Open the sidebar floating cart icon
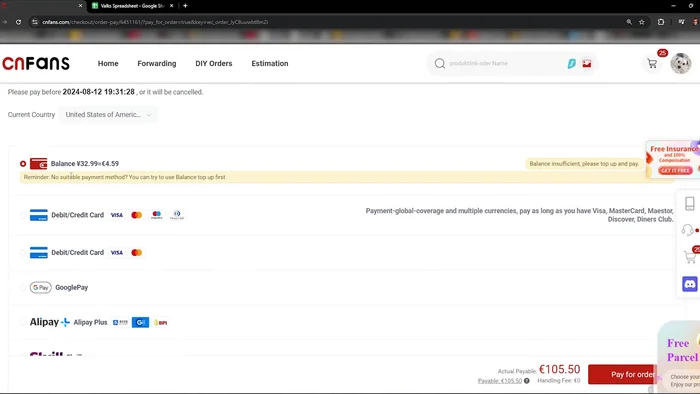Screen dimensions: 700x394 pos(690,257)
